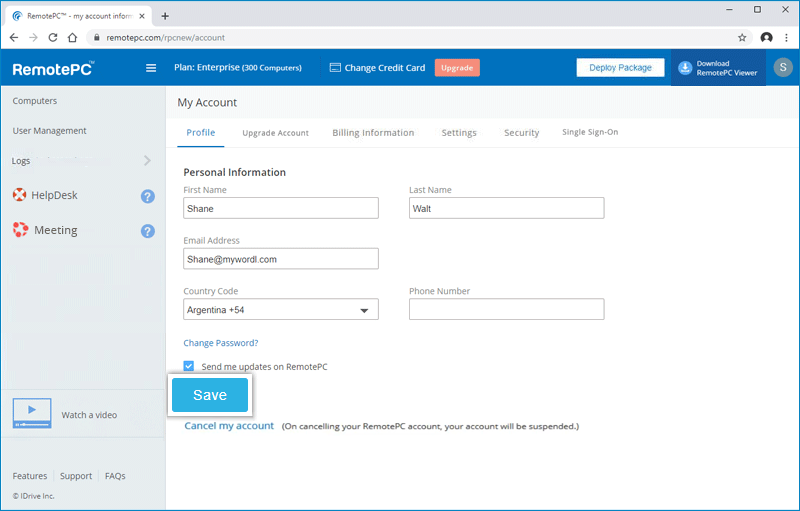Play the Watch a video thumbnail
Viewport: 800px width, 511px height.
coord(32,413)
